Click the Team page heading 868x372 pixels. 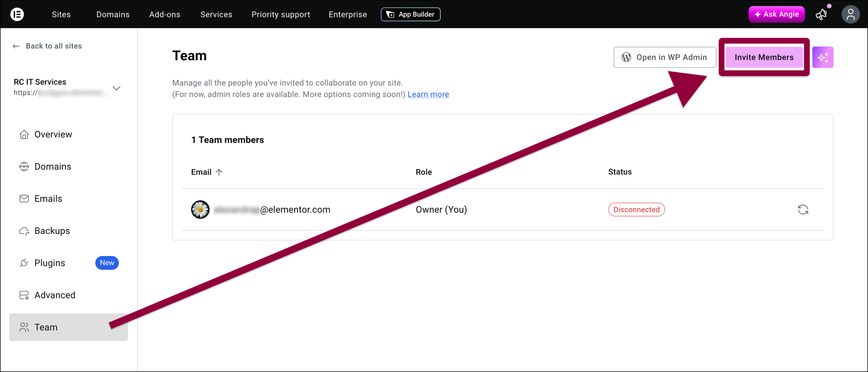tap(190, 56)
